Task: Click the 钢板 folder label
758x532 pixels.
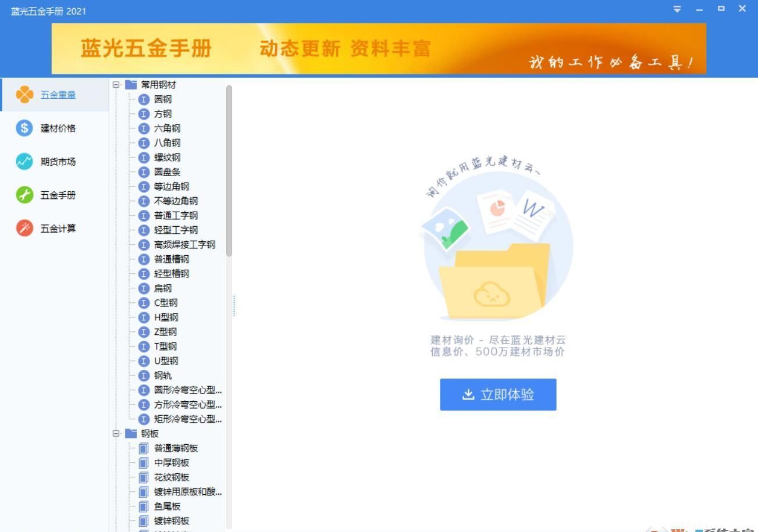Action: click(x=150, y=434)
